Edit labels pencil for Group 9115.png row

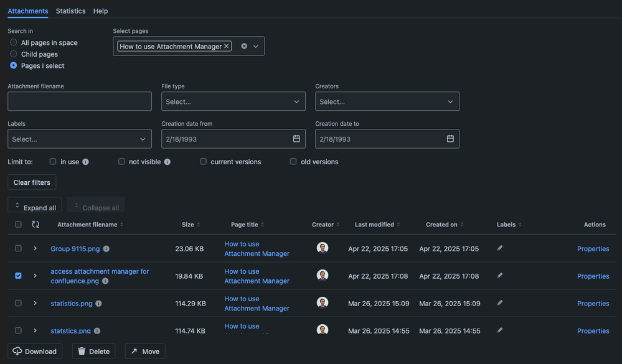500,248
